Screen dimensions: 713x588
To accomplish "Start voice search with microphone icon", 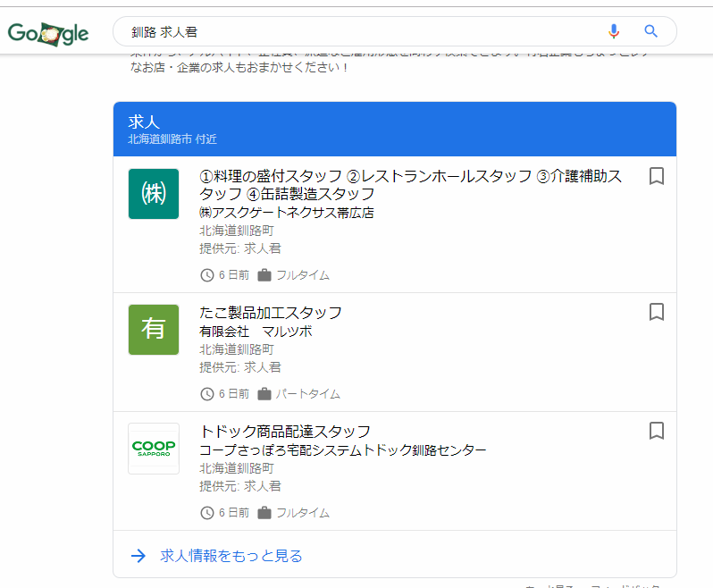I will [x=614, y=31].
